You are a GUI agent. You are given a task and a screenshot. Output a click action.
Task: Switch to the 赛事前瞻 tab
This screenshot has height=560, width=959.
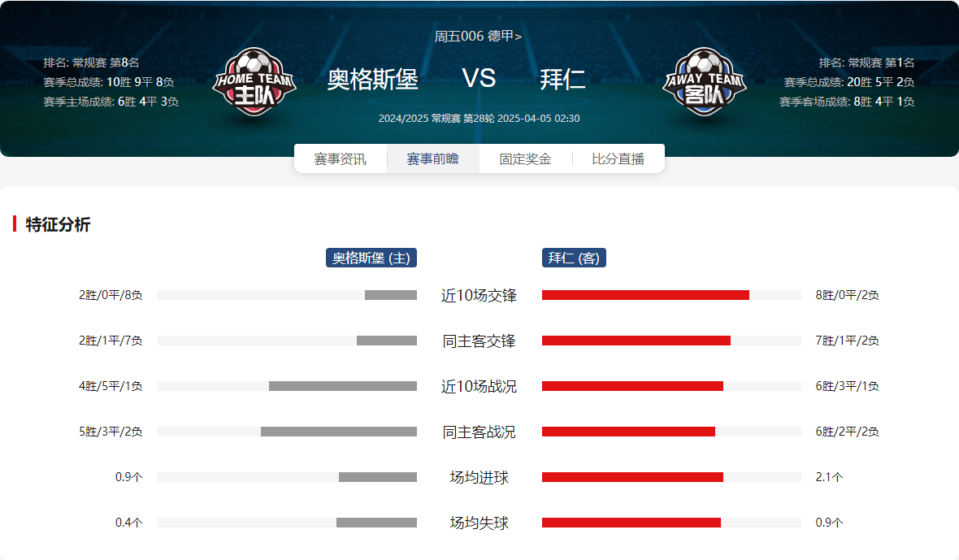coord(432,159)
